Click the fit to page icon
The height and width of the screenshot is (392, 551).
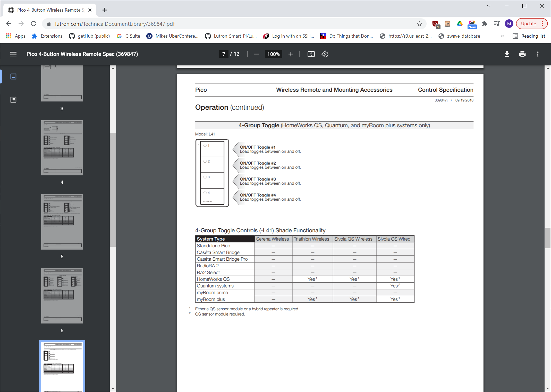[x=311, y=54]
